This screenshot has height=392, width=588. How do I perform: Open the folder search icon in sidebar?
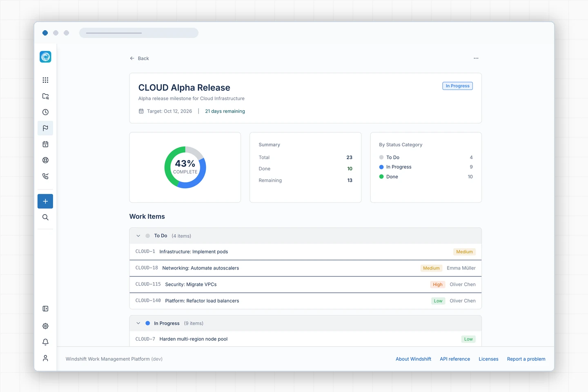point(45,96)
